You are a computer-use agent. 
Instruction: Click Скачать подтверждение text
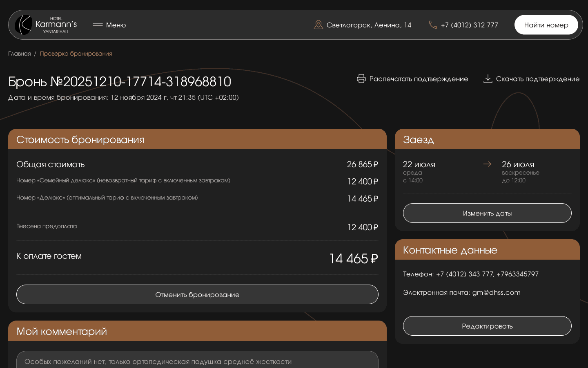pos(538,79)
